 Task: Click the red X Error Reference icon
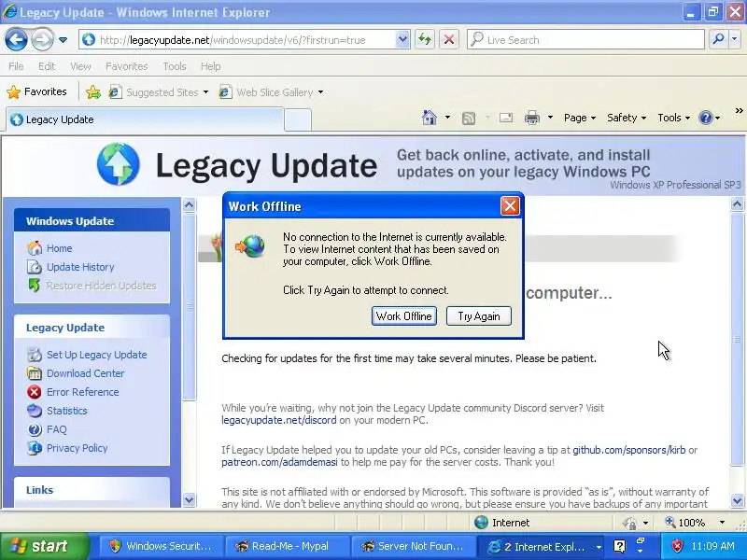[x=34, y=392]
